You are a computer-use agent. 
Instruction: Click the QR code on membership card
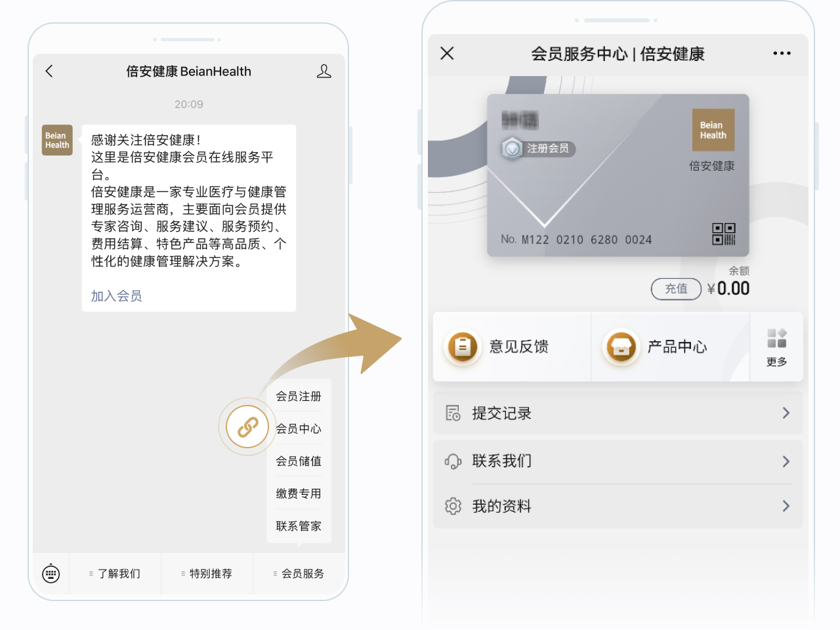coord(723,234)
